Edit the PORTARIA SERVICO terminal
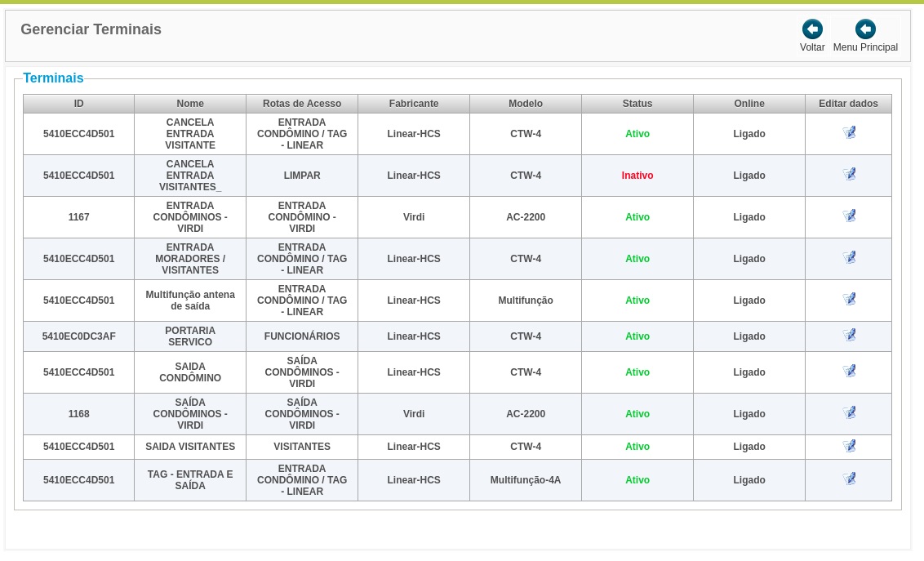Screen dimensions: 924x561 pos(849,336)
